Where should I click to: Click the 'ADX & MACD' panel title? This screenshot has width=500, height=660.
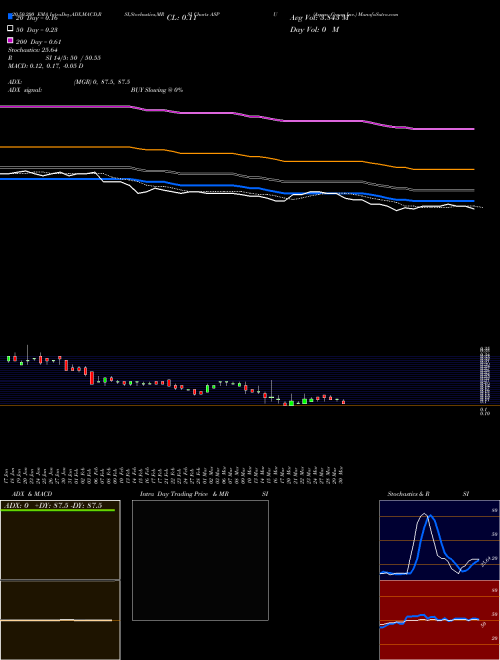(x=32, y=494)
